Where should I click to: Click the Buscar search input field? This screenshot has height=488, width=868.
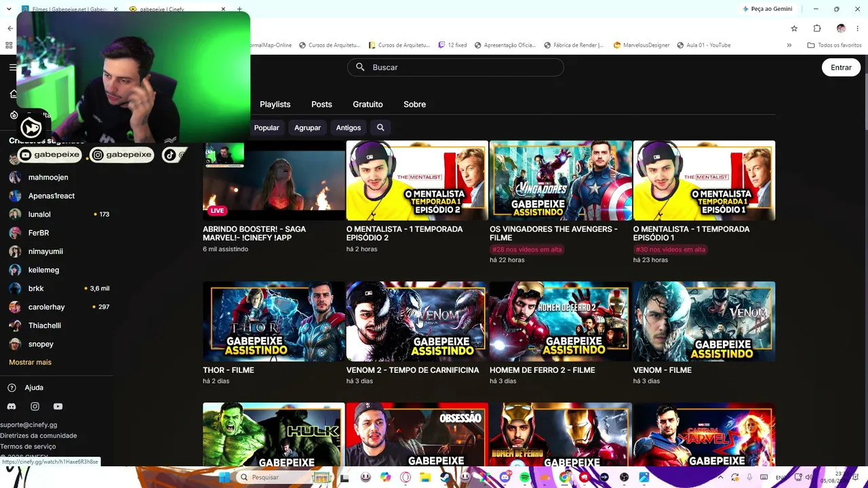point(455,67)
